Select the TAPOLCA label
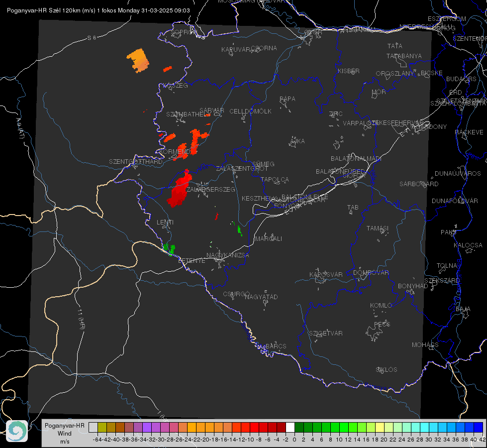The width and height of the screenshot is (487, 448). (275, 179)
